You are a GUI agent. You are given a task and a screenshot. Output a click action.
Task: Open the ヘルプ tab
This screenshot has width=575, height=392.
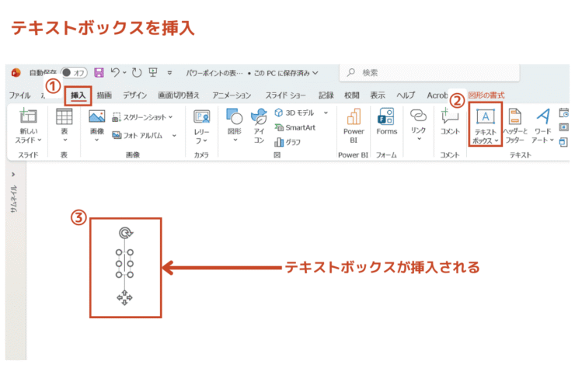[x=406, y=95]
